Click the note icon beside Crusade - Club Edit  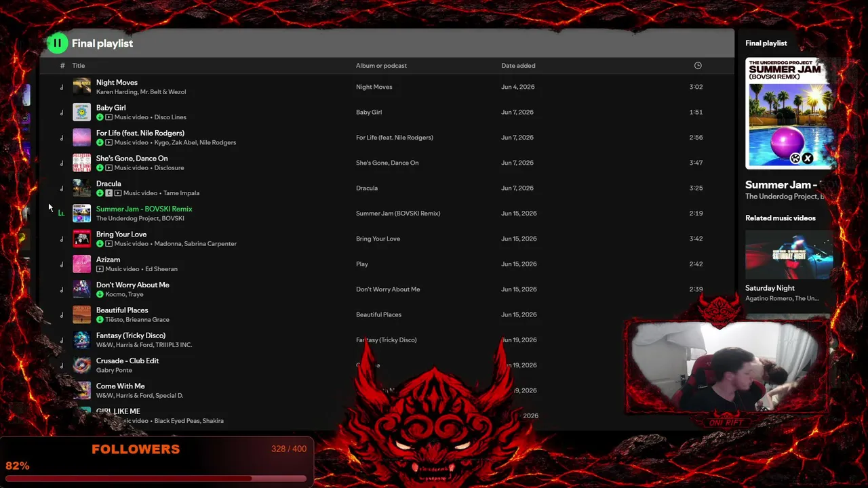click(62, 365)
